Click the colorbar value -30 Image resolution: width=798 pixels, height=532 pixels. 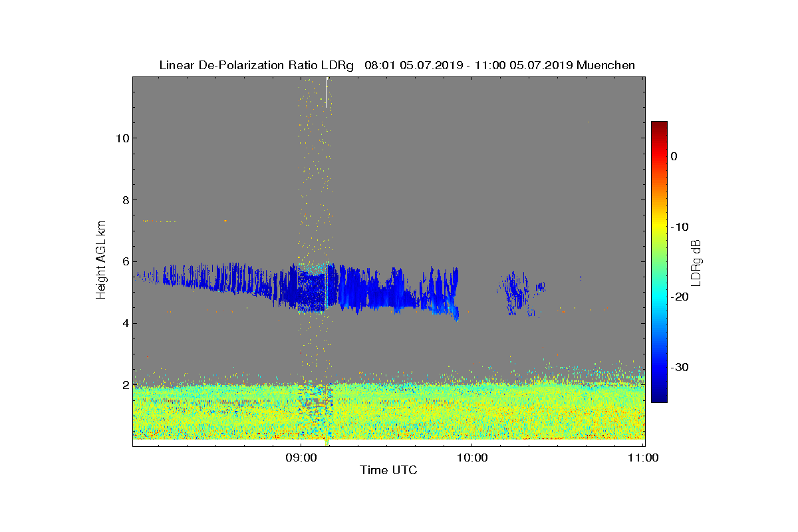[x=679, y=367]
